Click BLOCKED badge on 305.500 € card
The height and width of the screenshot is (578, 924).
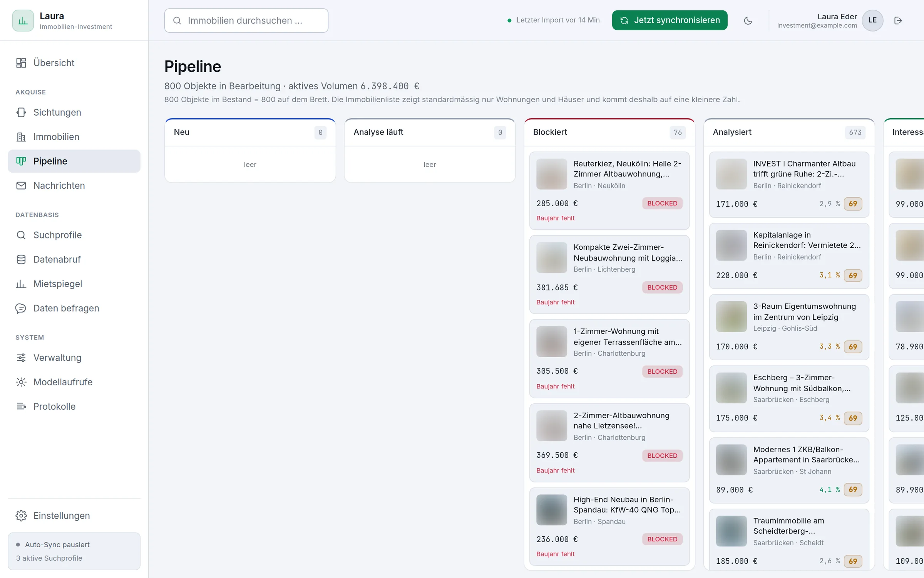662,371
